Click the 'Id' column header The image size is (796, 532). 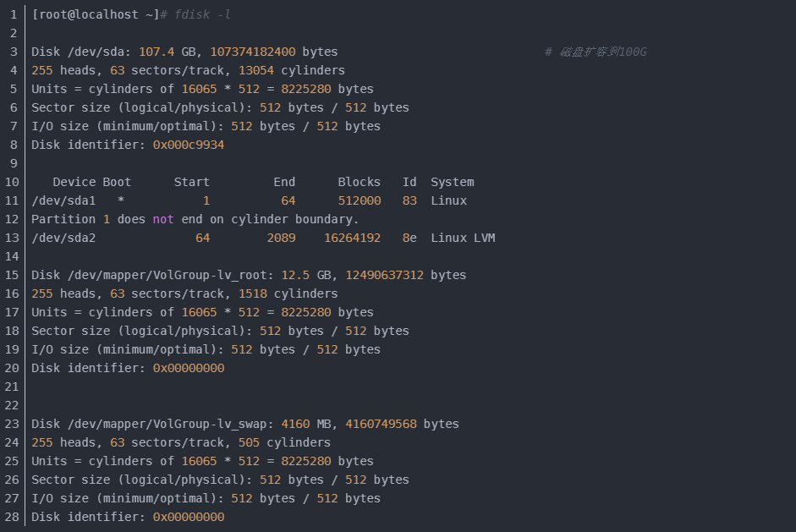pyautogui.click(x=409, y=182)
